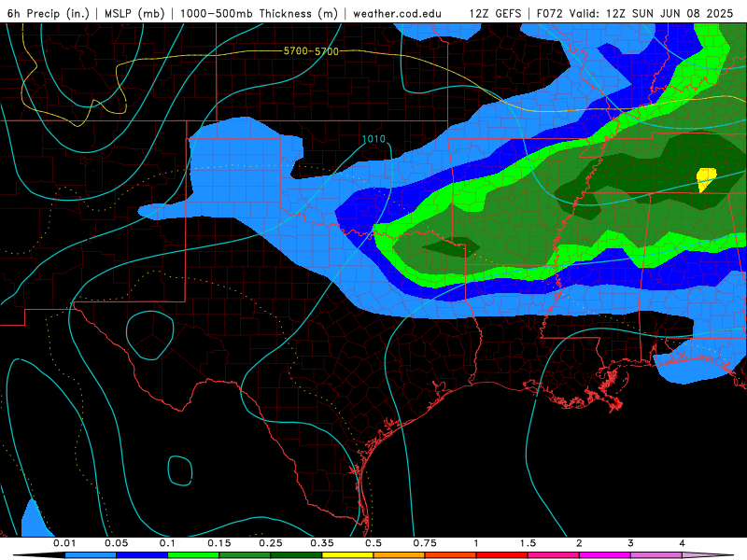Click the '6h Precip (in.)' header label
Screen dimensions: 747x560
(x=49, y=13)
